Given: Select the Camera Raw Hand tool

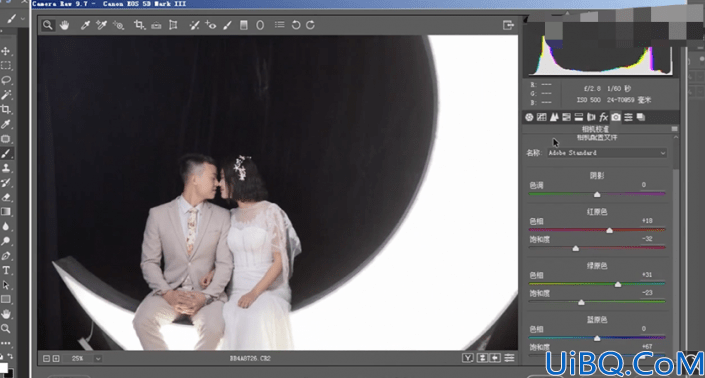Looking at the screenshot, I should tap(64, 25).
